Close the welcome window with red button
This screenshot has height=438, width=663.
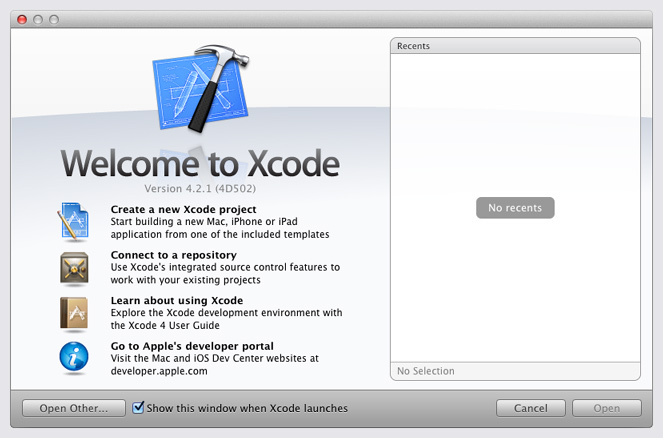point(22,19)
